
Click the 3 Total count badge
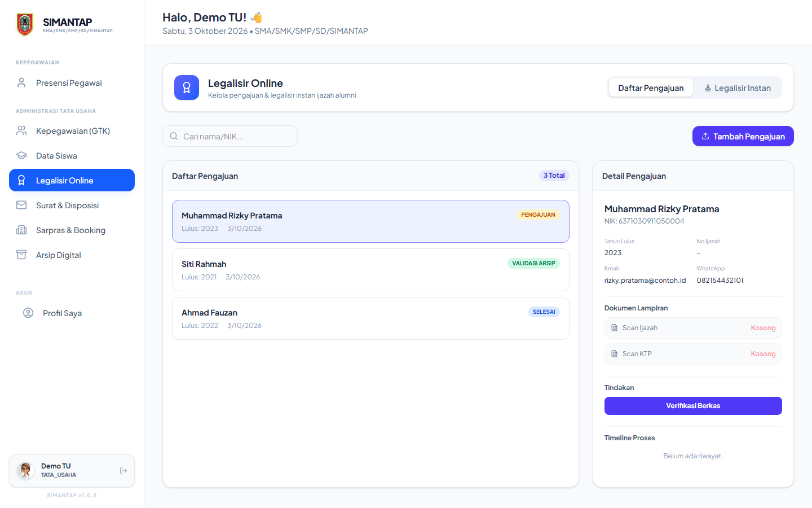tap(554, 176)
